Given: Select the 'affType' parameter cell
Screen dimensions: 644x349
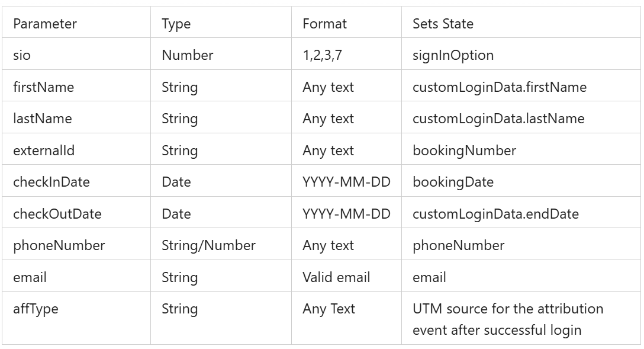Looking at the screenshot, I should click(x=36, y=309).
